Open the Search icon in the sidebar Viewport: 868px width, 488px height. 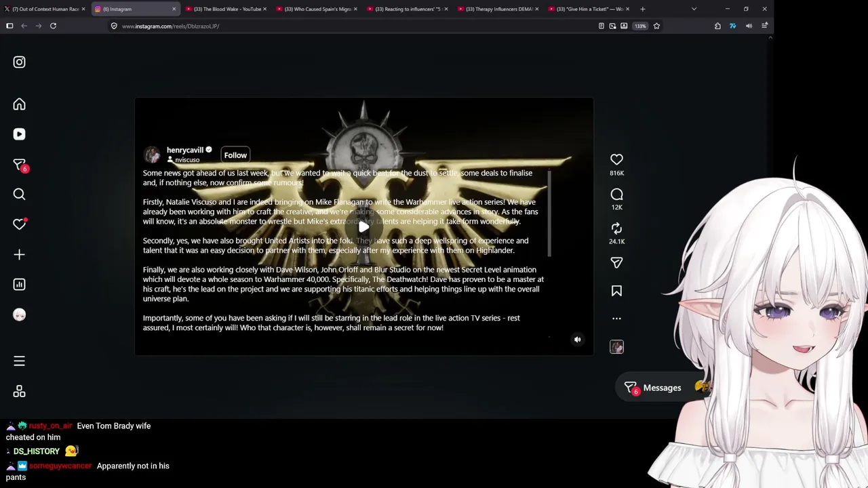click(x=19, y=195)
